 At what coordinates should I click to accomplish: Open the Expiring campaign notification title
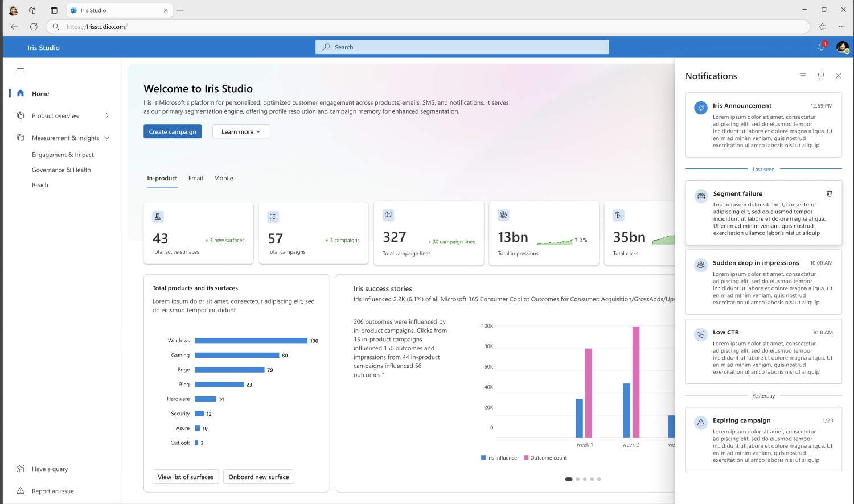tap(741, 420)
